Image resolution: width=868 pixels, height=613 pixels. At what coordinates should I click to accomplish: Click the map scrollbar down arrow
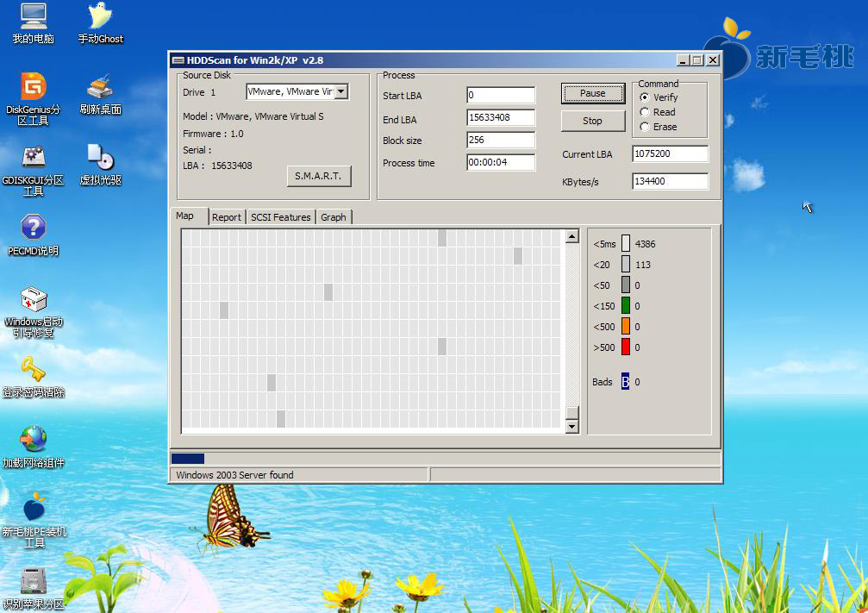tap(571, 427)
